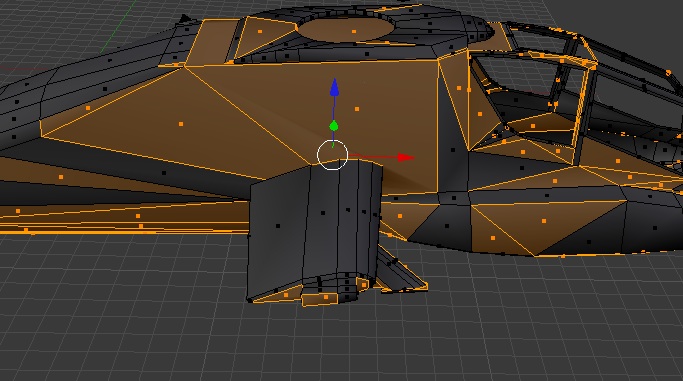Click face dot of large selected left triangle

pyautogui.click(x=181, y=124)
